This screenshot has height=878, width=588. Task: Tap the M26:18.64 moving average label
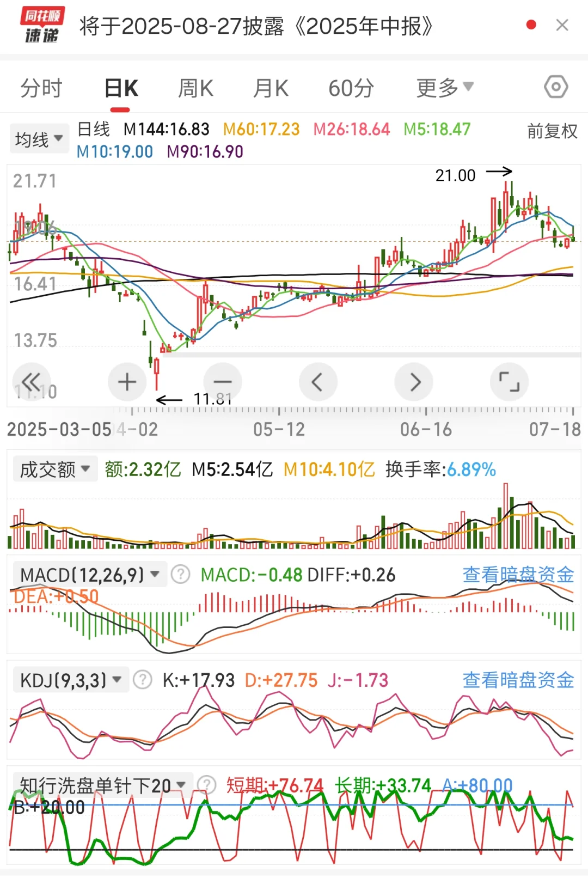coord(352,130)
